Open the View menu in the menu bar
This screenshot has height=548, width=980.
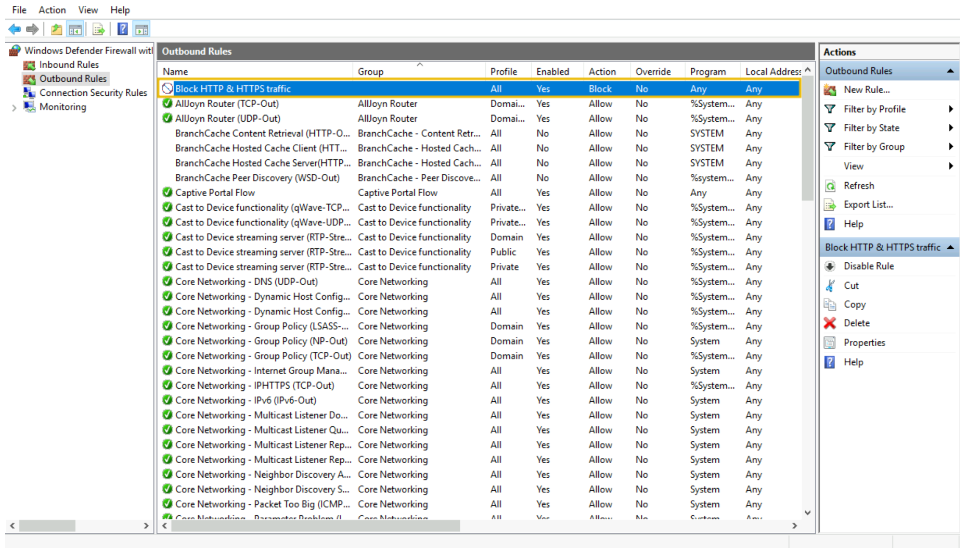(88, 10)
